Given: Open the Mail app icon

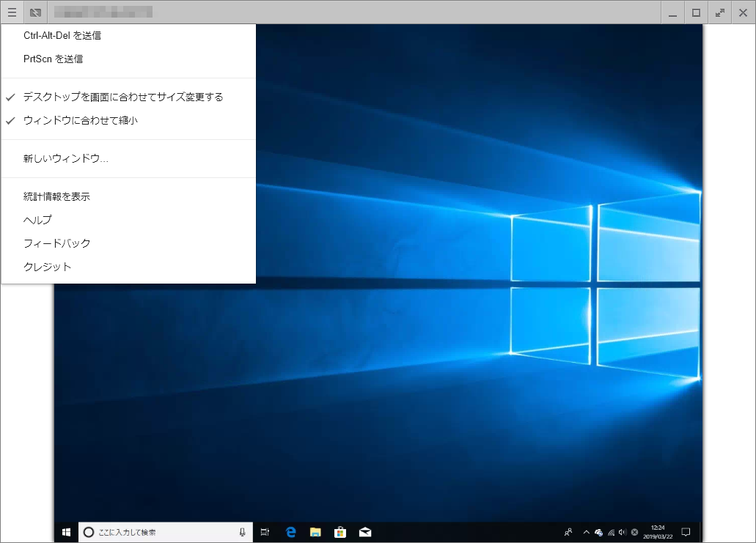Looking at the screenshot, I should 364,532.
